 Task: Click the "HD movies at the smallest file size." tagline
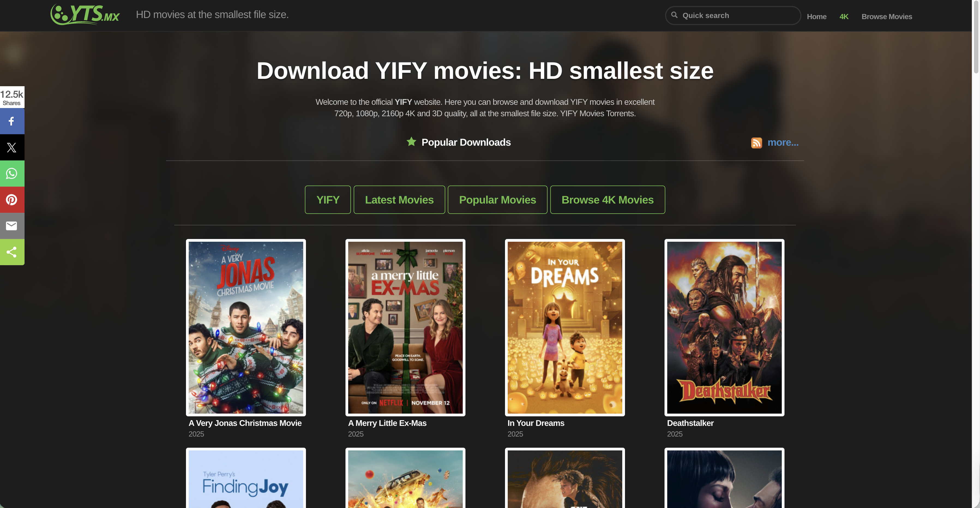click(212, 14)
